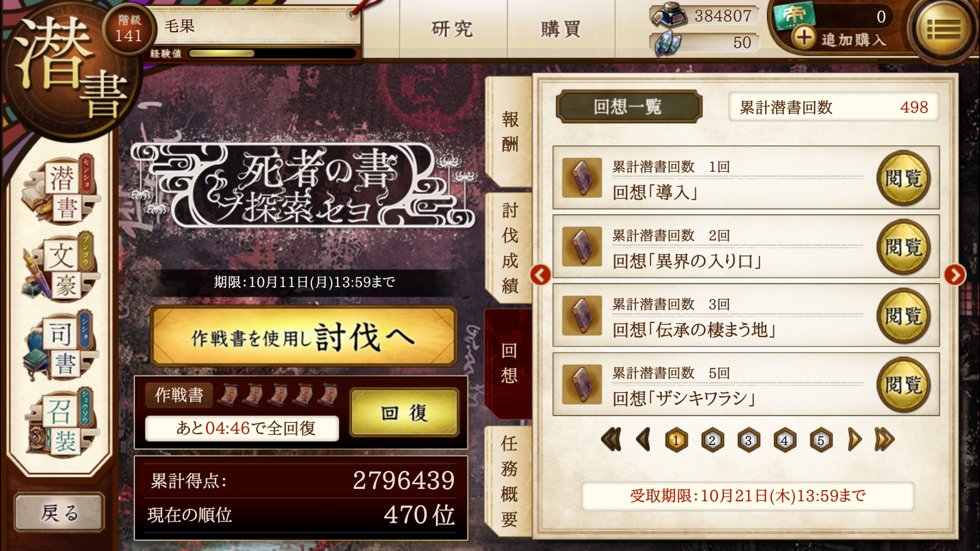View 回想「ザシキワラシ」 with the 閲覧 button
Image resolution: width=980 pixels, height=551 pixels.
click(903, 385)
